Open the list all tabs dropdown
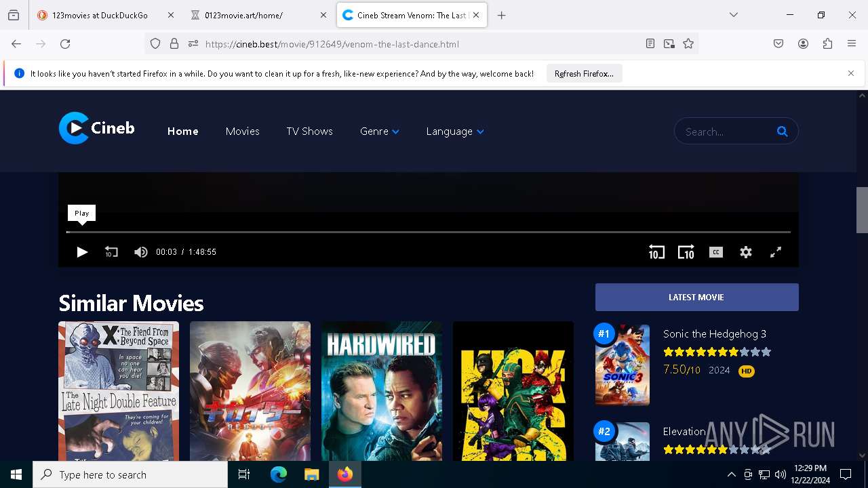 click(733, 15)
